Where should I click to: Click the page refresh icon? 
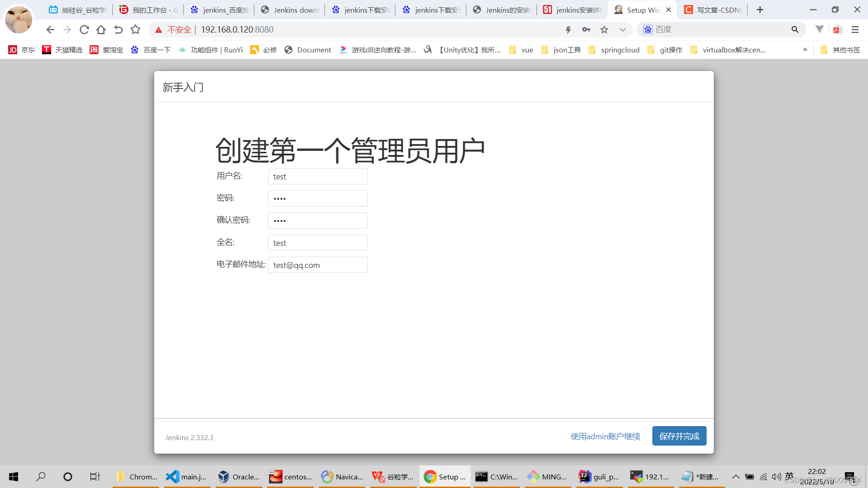(x=84, y=29)
